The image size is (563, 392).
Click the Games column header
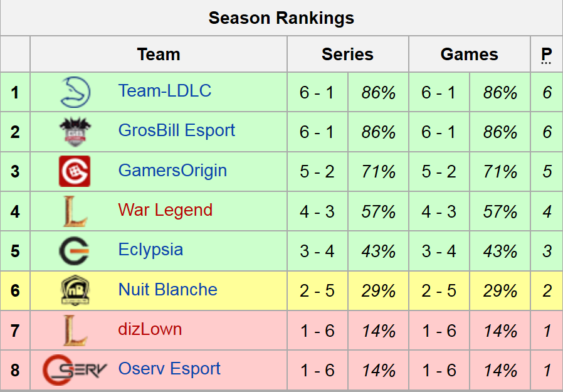coord(469,55)
